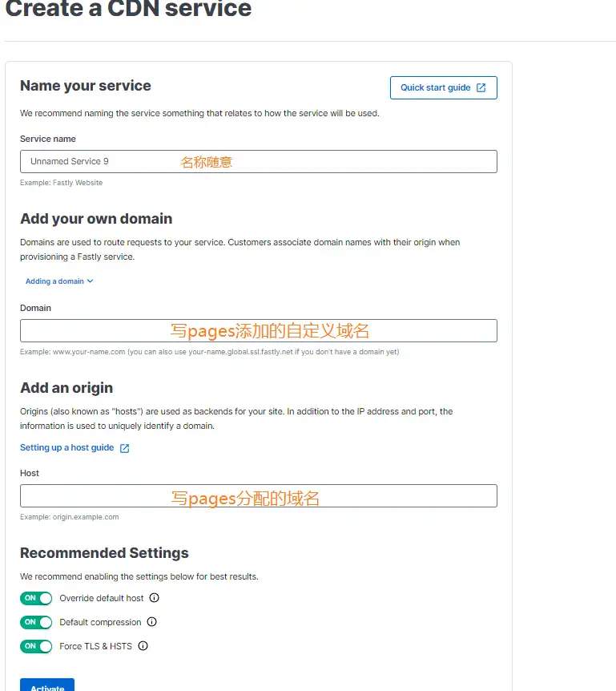Click info icon next to Override default host
Image resolution: width=616 pixels, height=691 pixels.
pyautogui.click(x=154, y=598)
